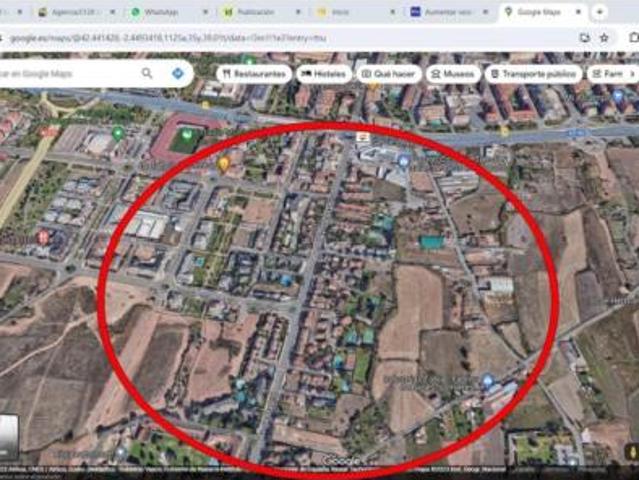
Task: Click the magnifying glass search icon
Action: point(147,73)
